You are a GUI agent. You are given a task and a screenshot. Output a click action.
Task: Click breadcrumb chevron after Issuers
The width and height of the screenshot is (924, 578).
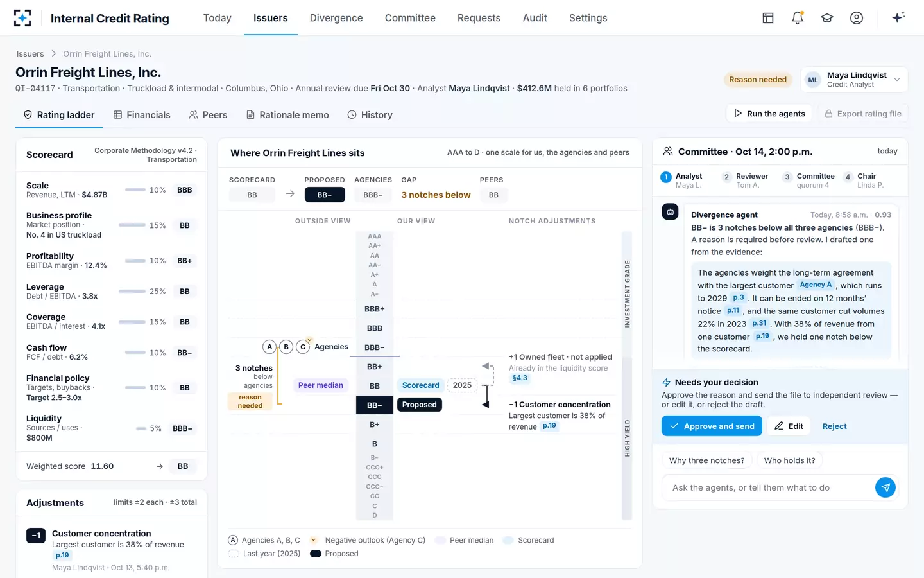click(x=54, y=54)
